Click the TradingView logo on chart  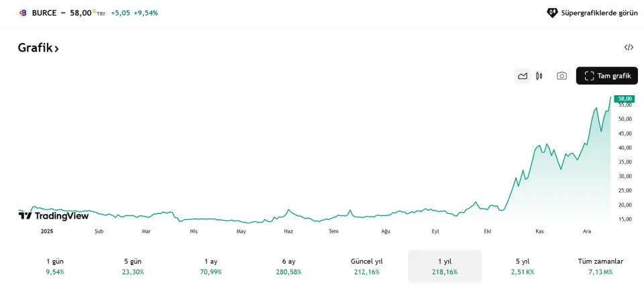(54, 215)
